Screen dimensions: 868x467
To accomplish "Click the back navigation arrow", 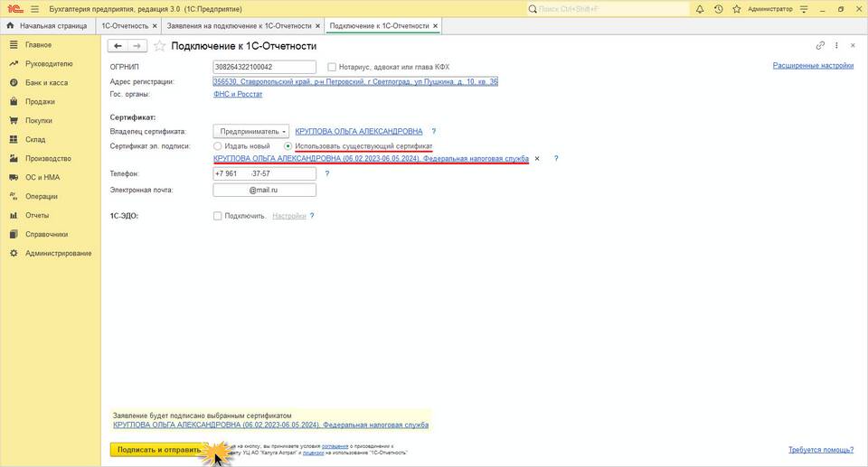I will point(118,46).
